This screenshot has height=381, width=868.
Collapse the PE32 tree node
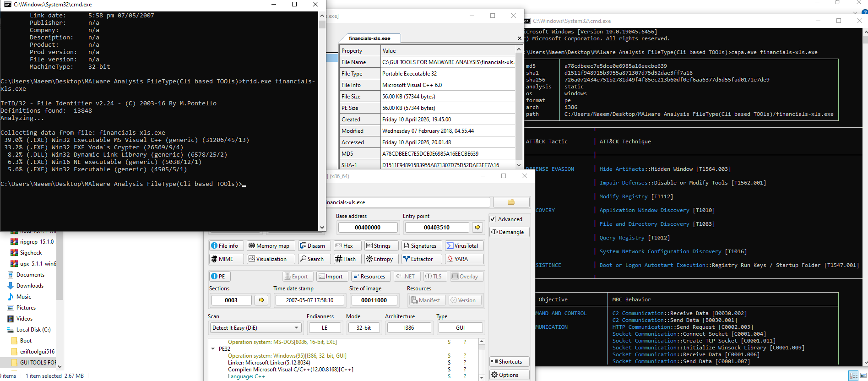coord(213,349)
